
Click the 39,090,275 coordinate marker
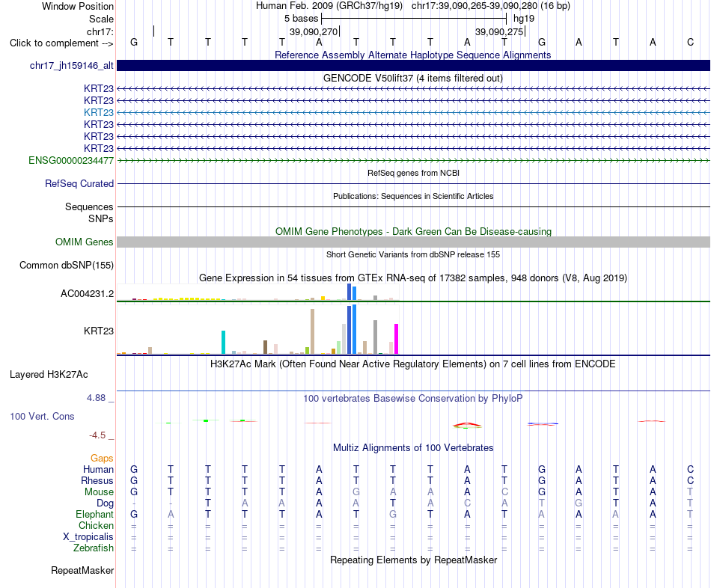click(499, 31)
